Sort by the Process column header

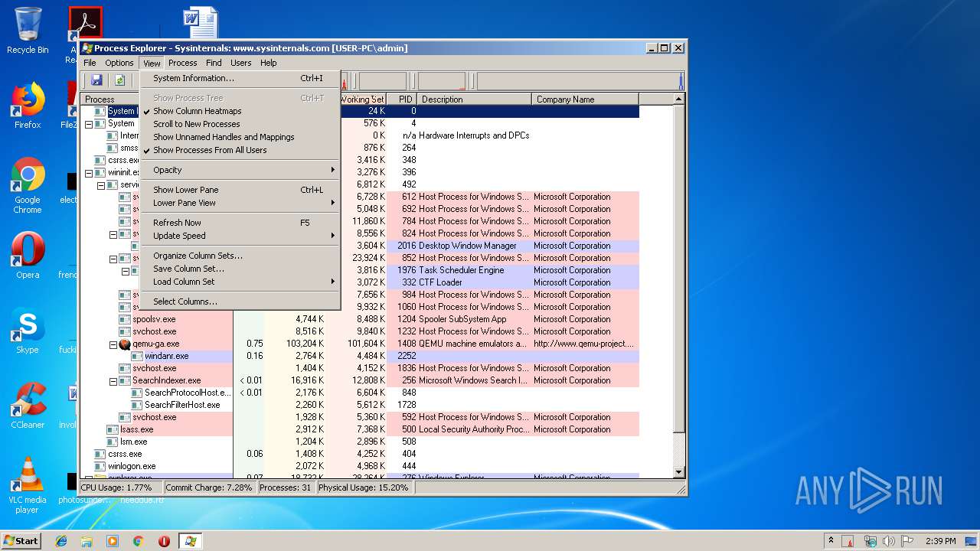point(110,99)
